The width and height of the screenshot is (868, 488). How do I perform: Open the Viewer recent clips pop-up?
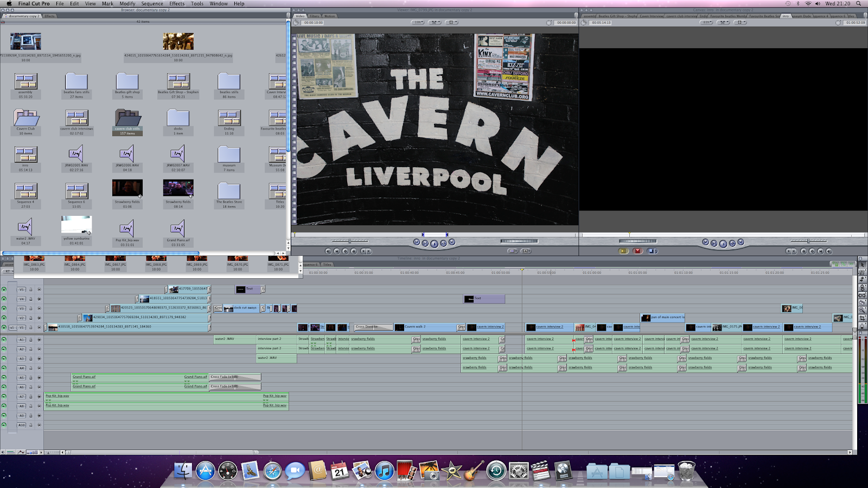point(513,251)
